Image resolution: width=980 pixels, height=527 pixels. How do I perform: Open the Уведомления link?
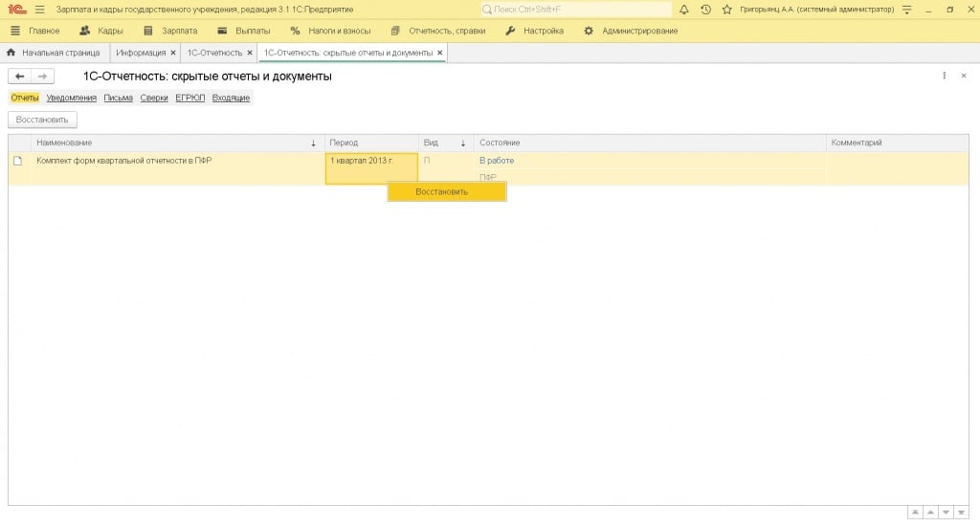[72, 98]
